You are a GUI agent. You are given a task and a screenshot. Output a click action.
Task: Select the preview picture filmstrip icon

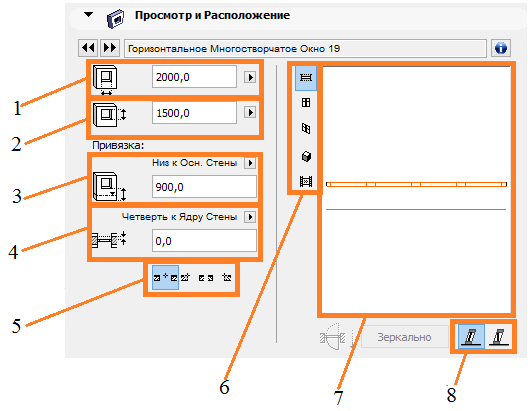click(x=306, y=182)
